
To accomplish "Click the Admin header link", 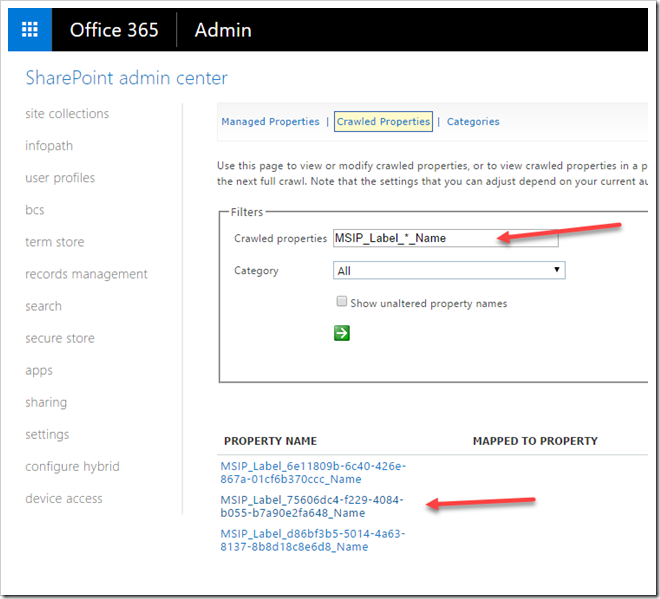I will click(223, 30).
